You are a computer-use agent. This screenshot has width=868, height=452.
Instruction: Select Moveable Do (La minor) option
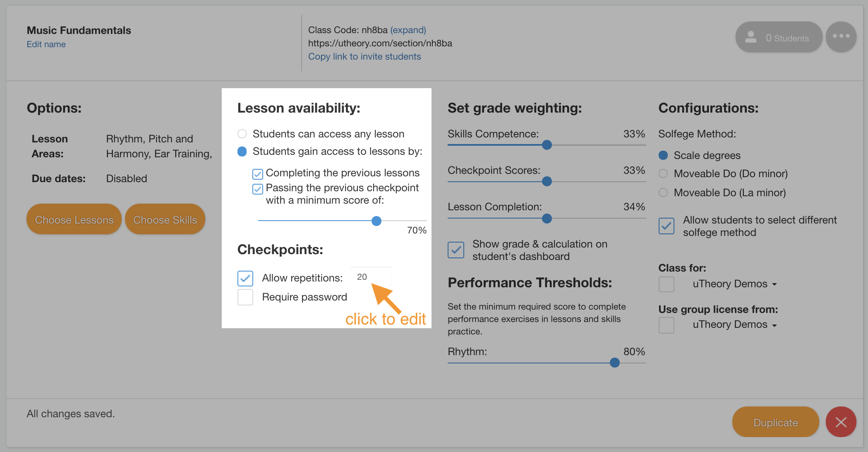coord(663,192)
